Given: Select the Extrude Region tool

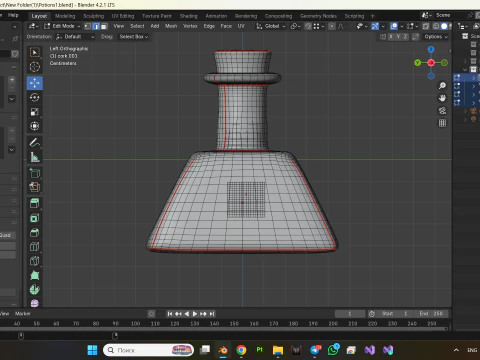Looking at the screenshot, I should point(35,188).
